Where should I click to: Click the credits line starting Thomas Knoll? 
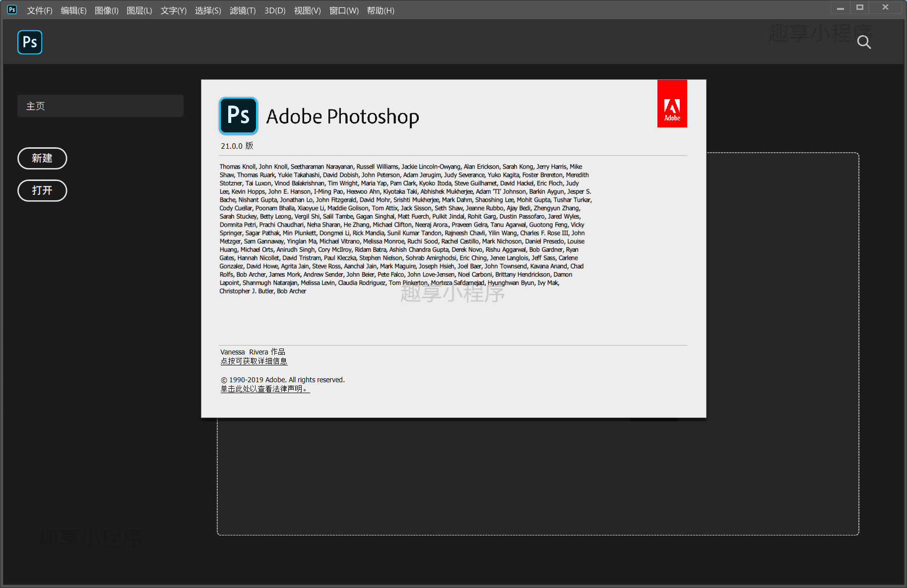pos(401,167)
